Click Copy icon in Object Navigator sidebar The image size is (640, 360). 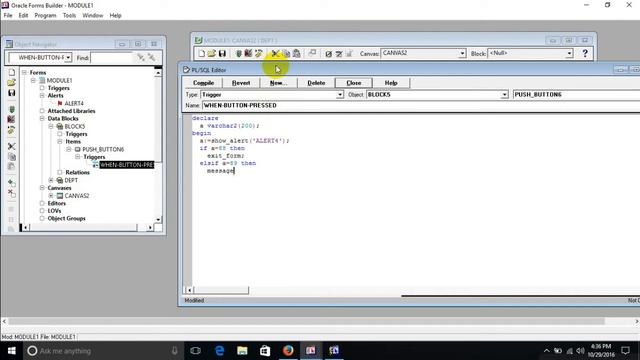12,157
